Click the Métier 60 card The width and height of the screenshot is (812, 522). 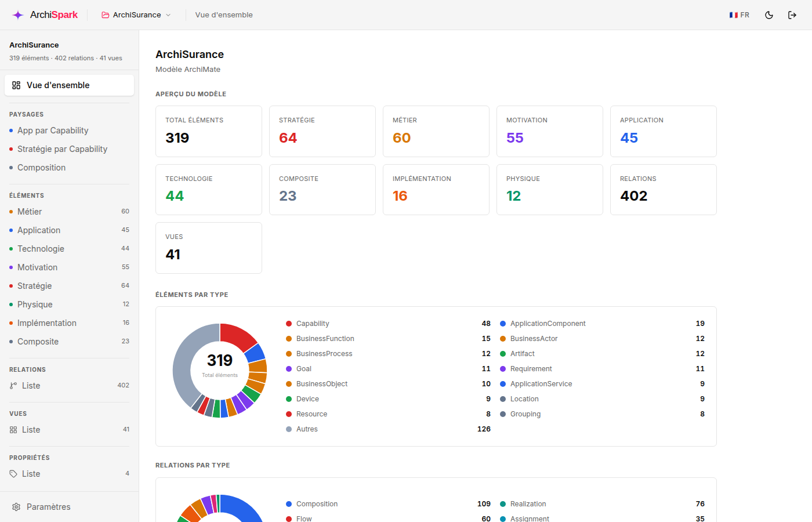(x=436, y=131)
